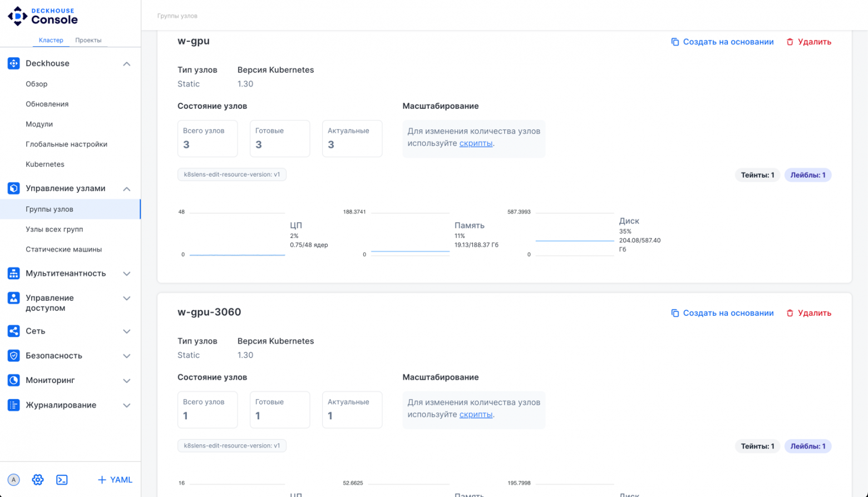Delete the w-gpu node group
This screenshot has width=868, height=497.
click(x=808, y=42)
